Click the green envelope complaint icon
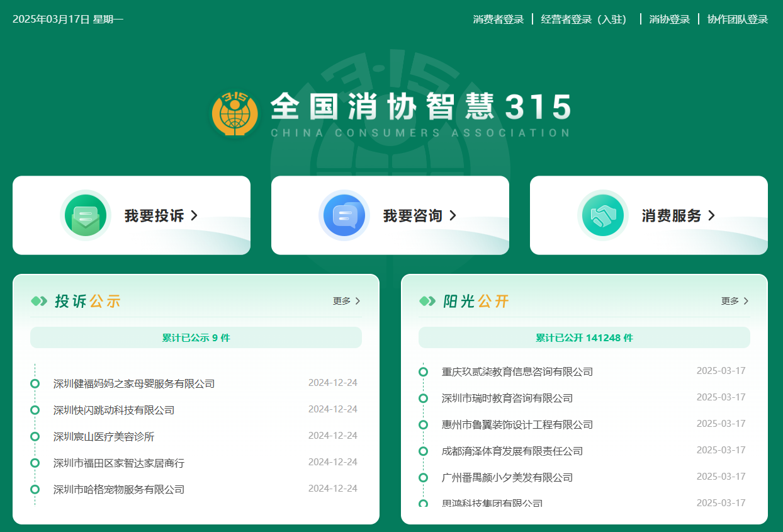 click(x=86, y=215)
